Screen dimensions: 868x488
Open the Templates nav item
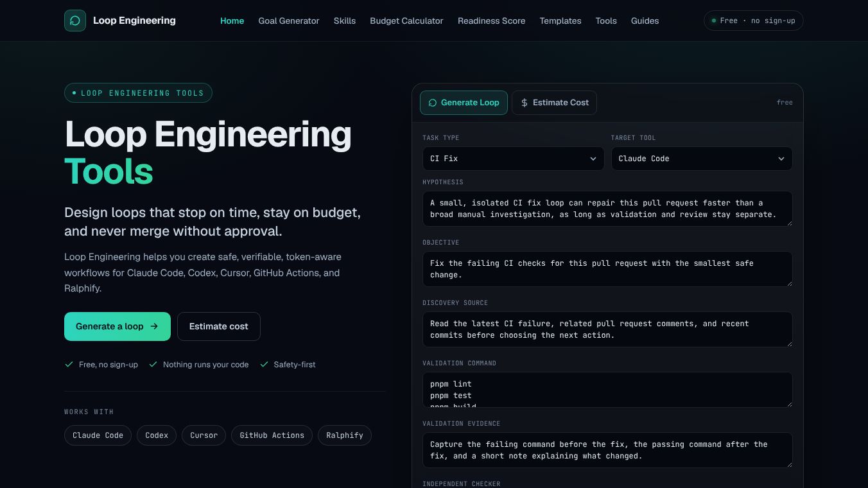[x=560, y=21]
